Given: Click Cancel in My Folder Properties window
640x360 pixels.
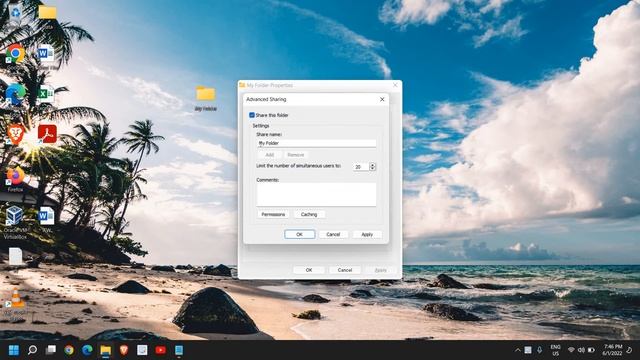Looking at the screenshot, I should pos(344,270).
